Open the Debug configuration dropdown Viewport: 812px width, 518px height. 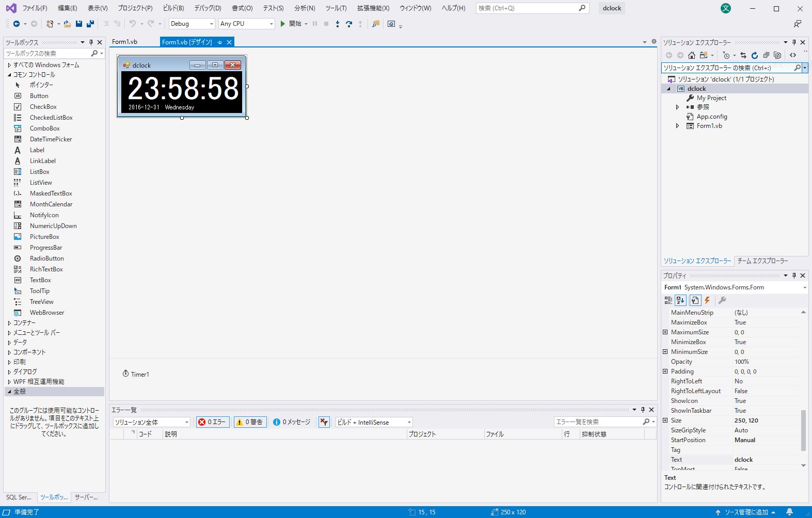pyautogui.click(x=192, y=24)
